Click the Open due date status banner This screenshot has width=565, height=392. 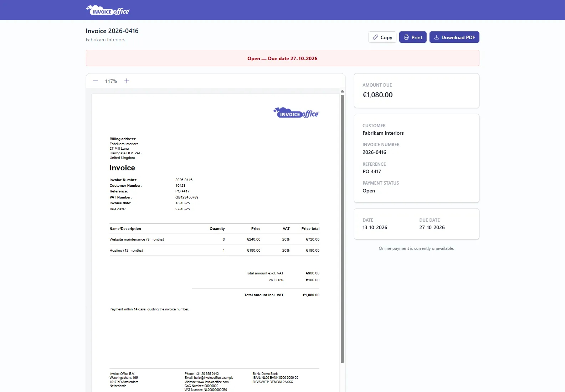coord(282,58)
